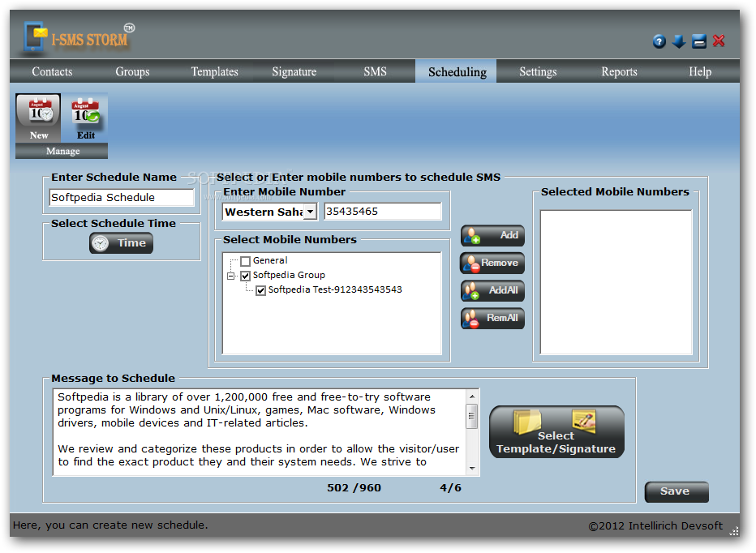This screenshot has width=756, height=553.
Task: Open the Groups tab
Action: (132, 71)
